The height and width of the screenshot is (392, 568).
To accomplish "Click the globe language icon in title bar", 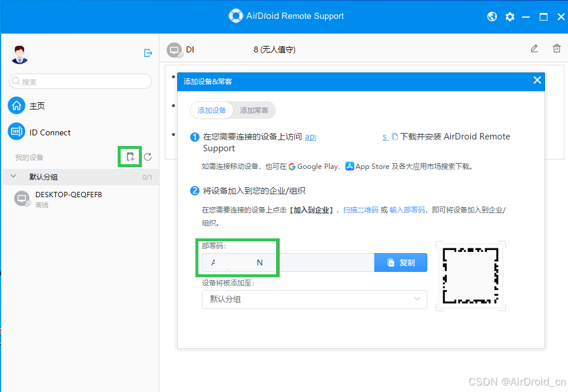I will [492, 16].
